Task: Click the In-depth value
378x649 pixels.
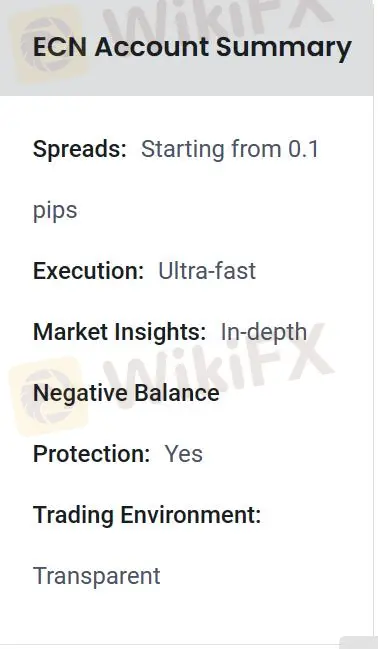Action: point(264,332)
